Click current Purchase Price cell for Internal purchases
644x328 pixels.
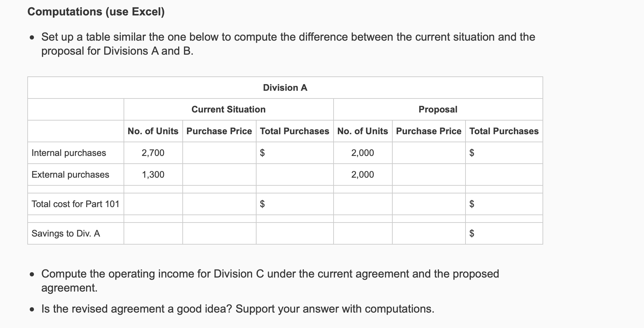[219, 153]
